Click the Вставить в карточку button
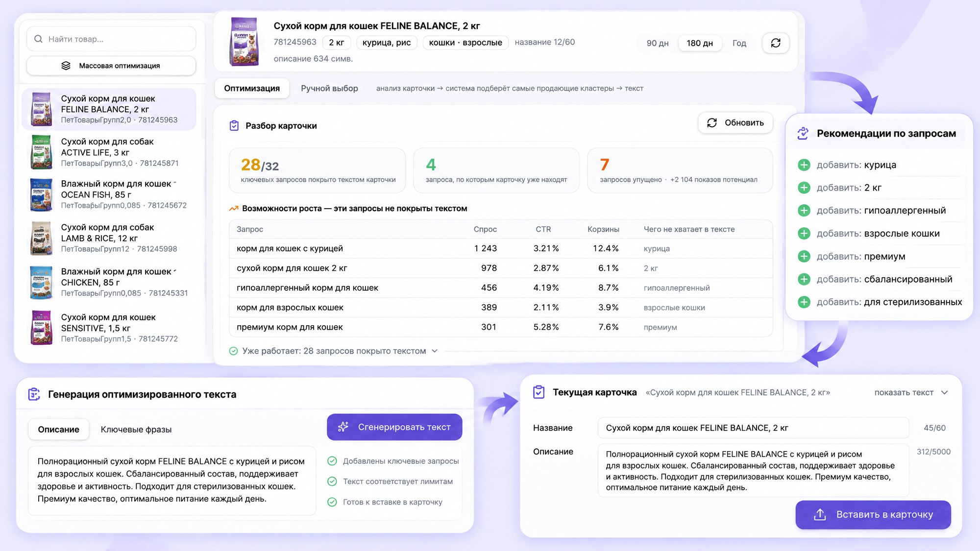Screen dimensions: 980x551 pos(873,515)
